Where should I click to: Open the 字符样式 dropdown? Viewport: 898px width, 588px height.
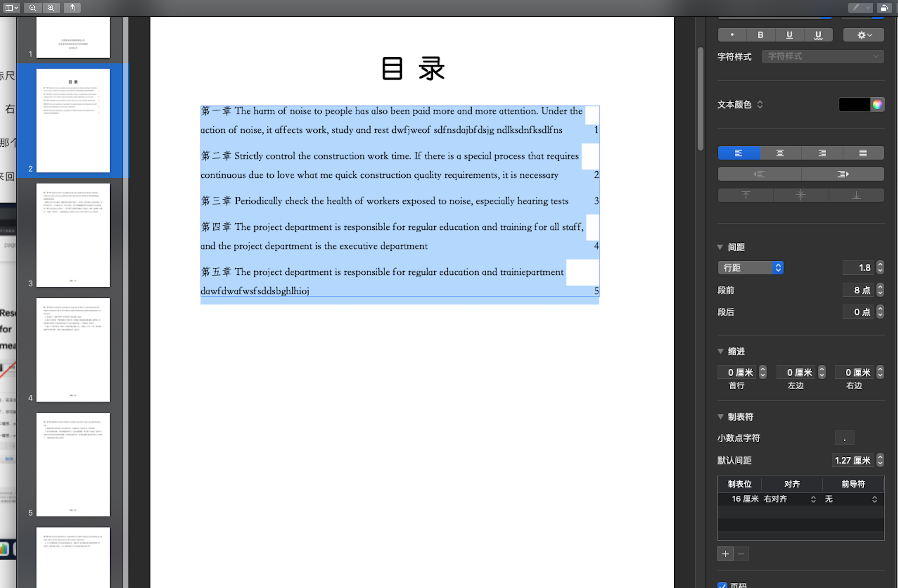823,56
